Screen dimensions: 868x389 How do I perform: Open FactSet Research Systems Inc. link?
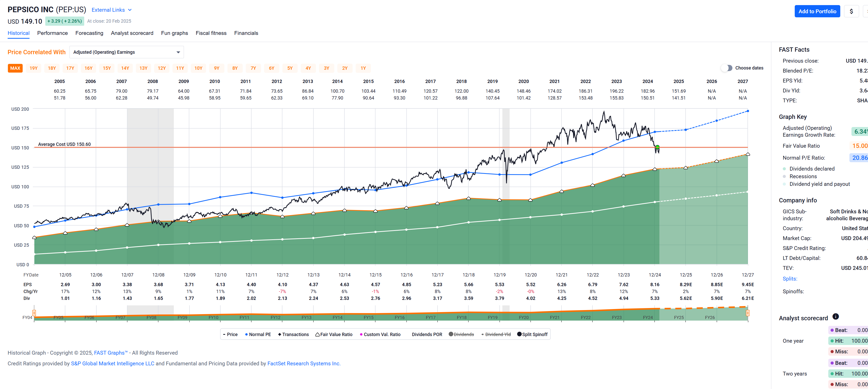304,363
